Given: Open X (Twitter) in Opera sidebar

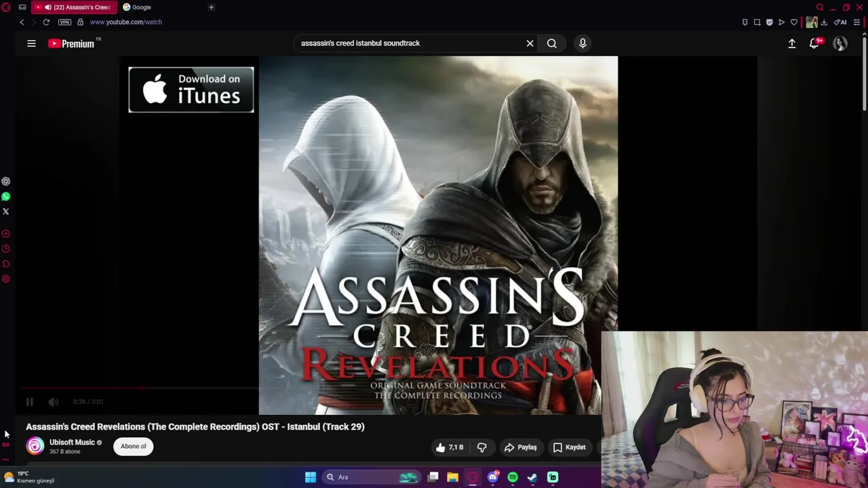Looking at the screenshot, I should (6, 211).
